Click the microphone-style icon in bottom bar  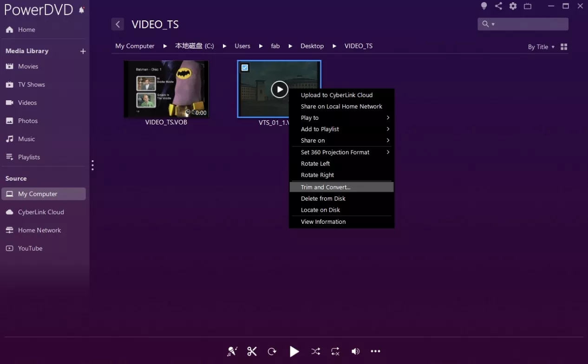232,351
